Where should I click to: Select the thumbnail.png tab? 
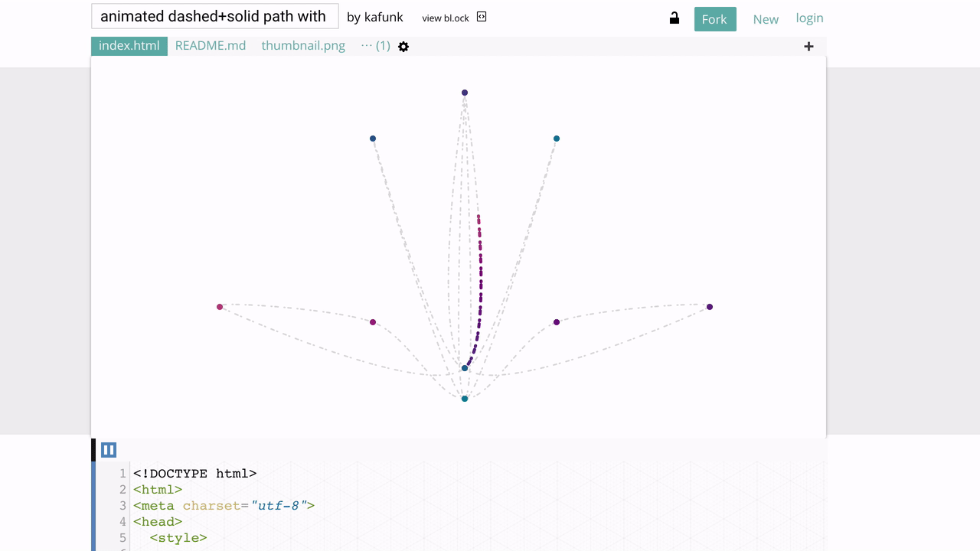point(303,46)
